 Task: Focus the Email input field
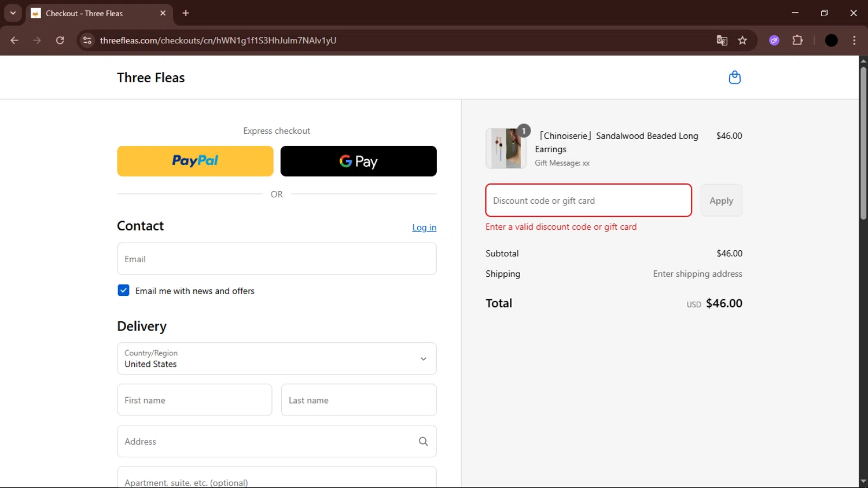277,259
